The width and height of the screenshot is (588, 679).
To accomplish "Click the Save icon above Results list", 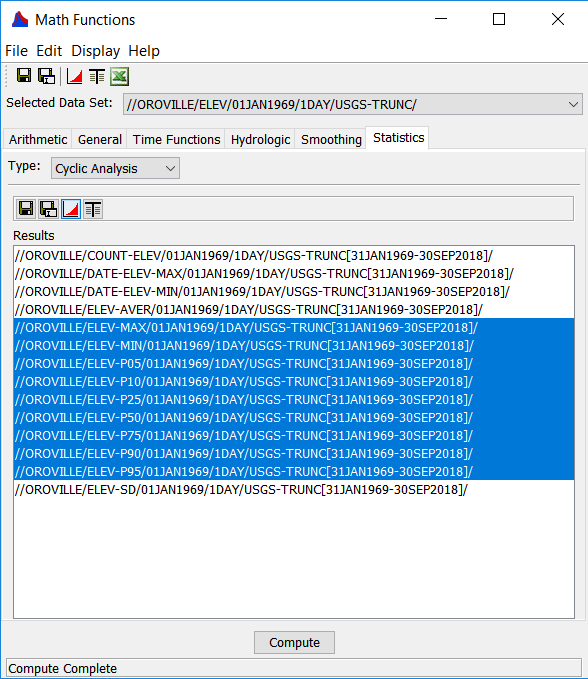I will (x=26, y=209).
